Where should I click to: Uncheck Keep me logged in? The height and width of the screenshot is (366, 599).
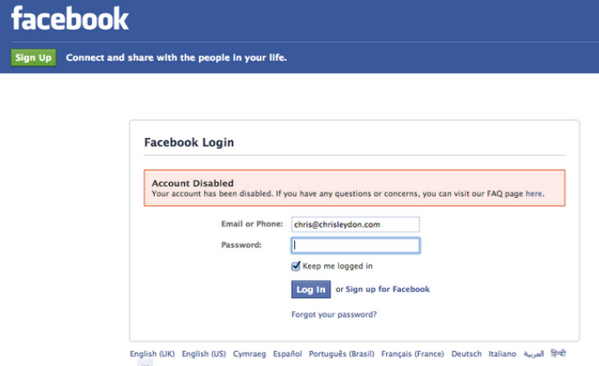(296, 266)
